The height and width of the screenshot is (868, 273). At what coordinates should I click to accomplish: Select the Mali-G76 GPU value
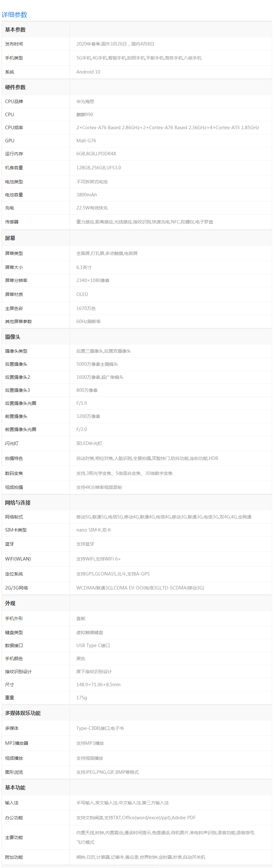point(86,140)
